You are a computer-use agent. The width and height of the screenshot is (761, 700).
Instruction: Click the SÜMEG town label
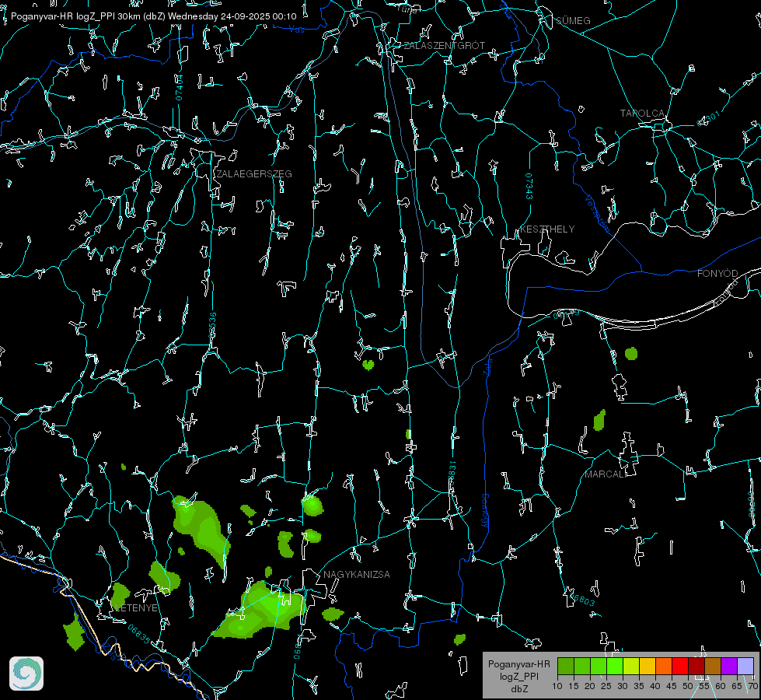pyautogui.click(x=573, y=20)
